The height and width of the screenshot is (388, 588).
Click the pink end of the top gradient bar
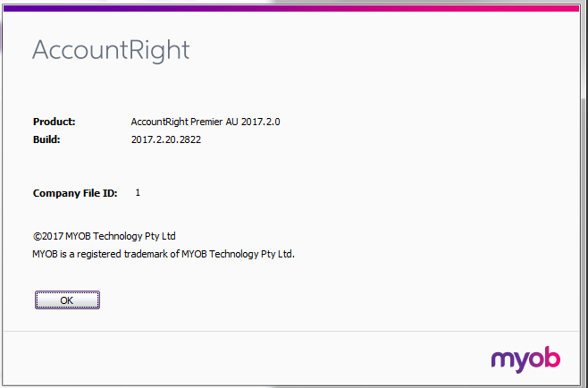click(x=563, y=7)
